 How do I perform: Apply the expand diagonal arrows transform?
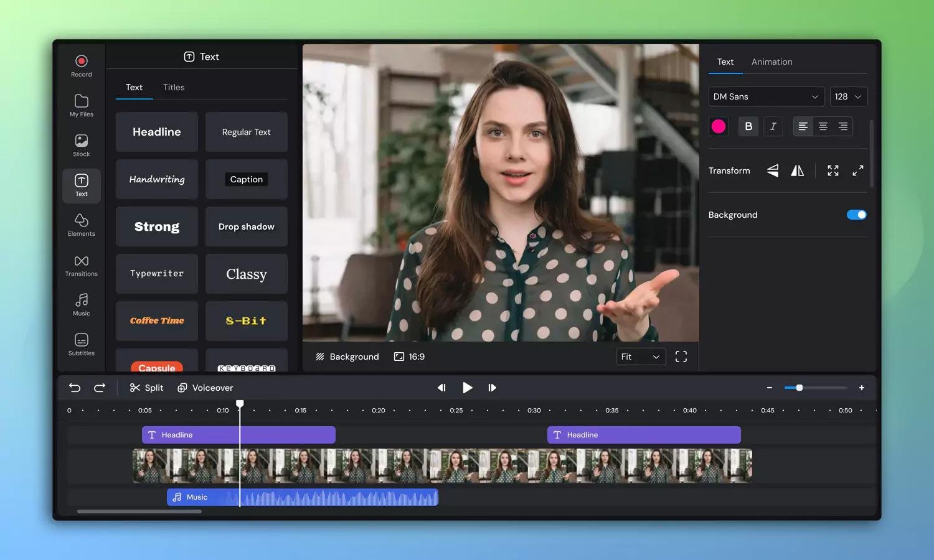coord(858,170)
